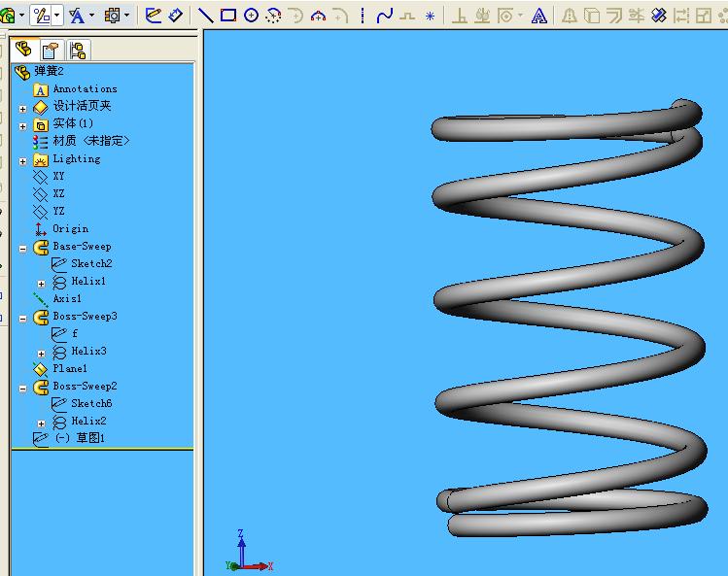This screenshot has height=576, width=728.
Task: Collapse the Base-Sweep feature
Action: 22,249
